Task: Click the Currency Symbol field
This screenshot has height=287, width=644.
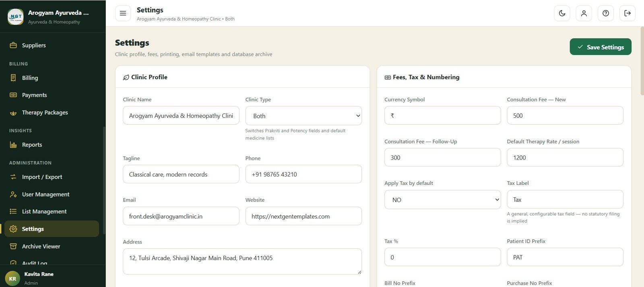Action: pos(442,115)
